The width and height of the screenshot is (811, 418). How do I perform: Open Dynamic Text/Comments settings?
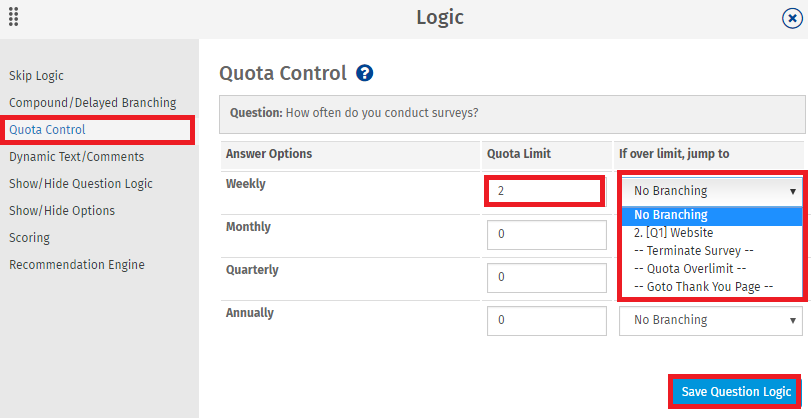tap(77, 157)
